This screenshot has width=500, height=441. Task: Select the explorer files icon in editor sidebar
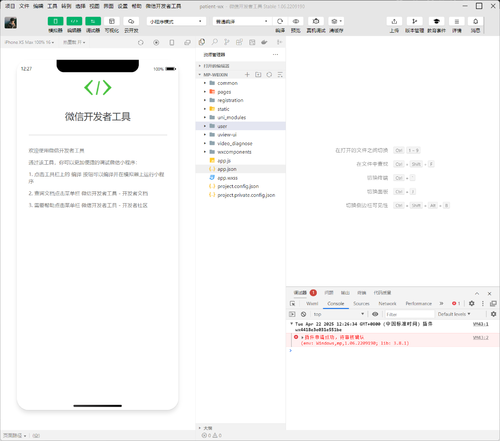[x=202, y=42]
